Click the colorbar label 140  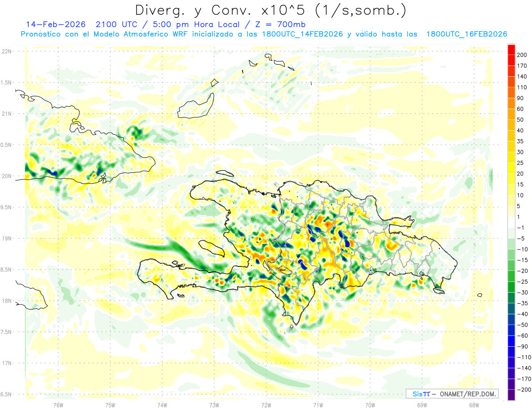pyautogui.click(x=521, y=77)
